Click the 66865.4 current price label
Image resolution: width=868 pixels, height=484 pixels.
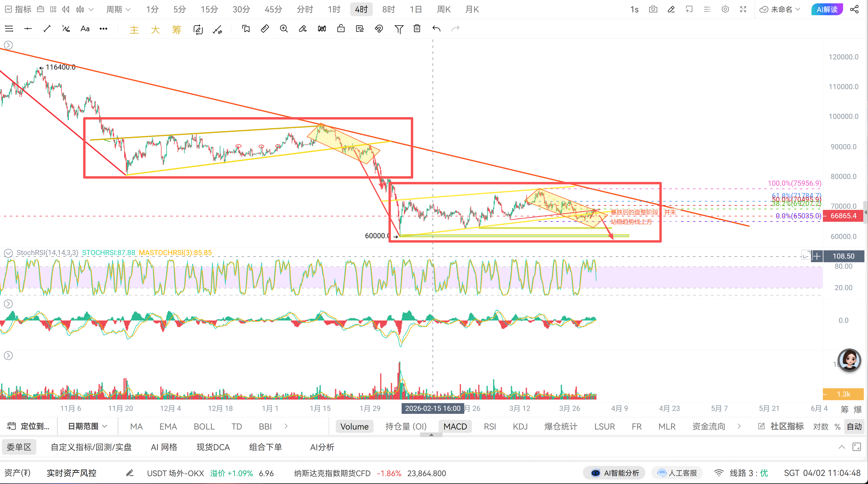tap(843, 215)
